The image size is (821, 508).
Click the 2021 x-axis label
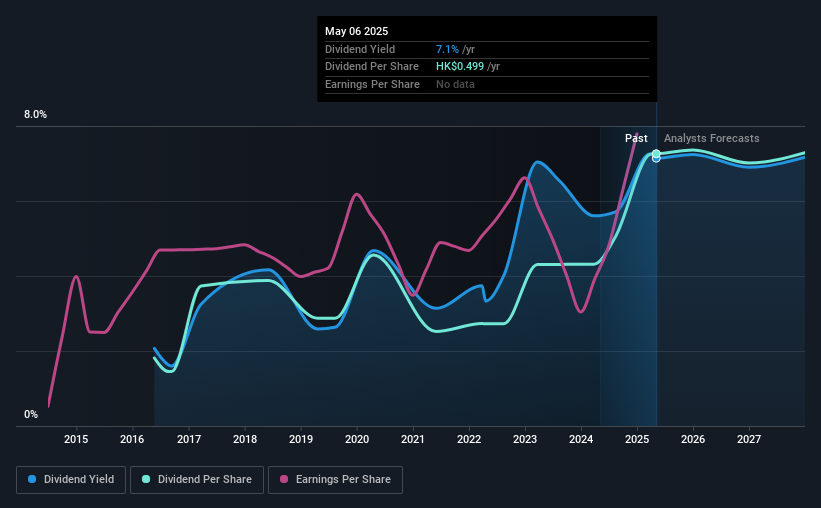[413, 439]
